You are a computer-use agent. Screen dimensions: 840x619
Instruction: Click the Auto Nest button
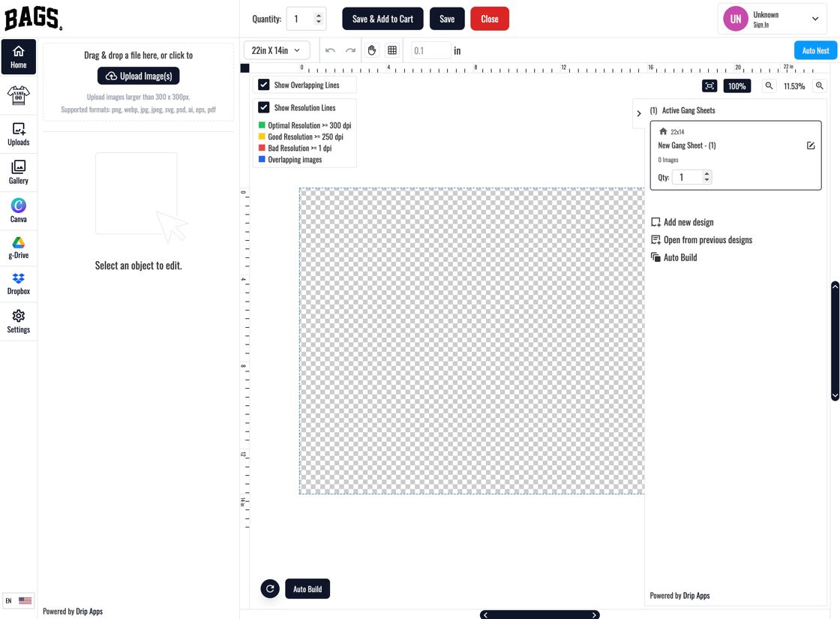point(815,50)
